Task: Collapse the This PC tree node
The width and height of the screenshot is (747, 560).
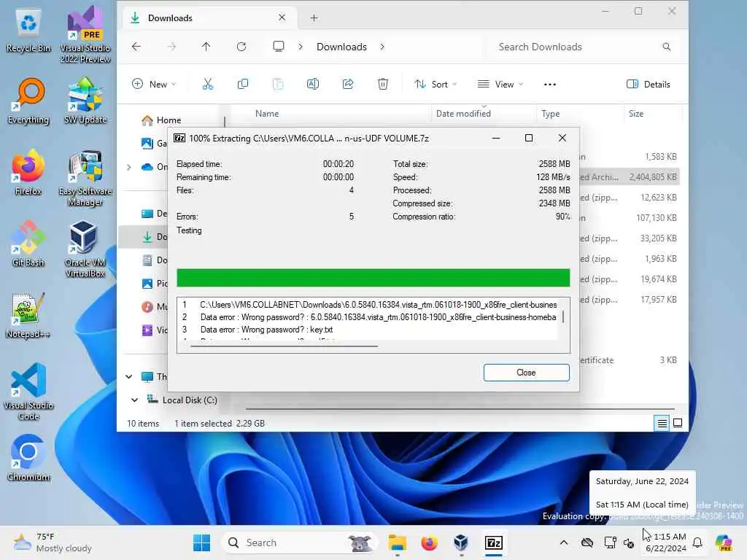Action: point(128,377)
